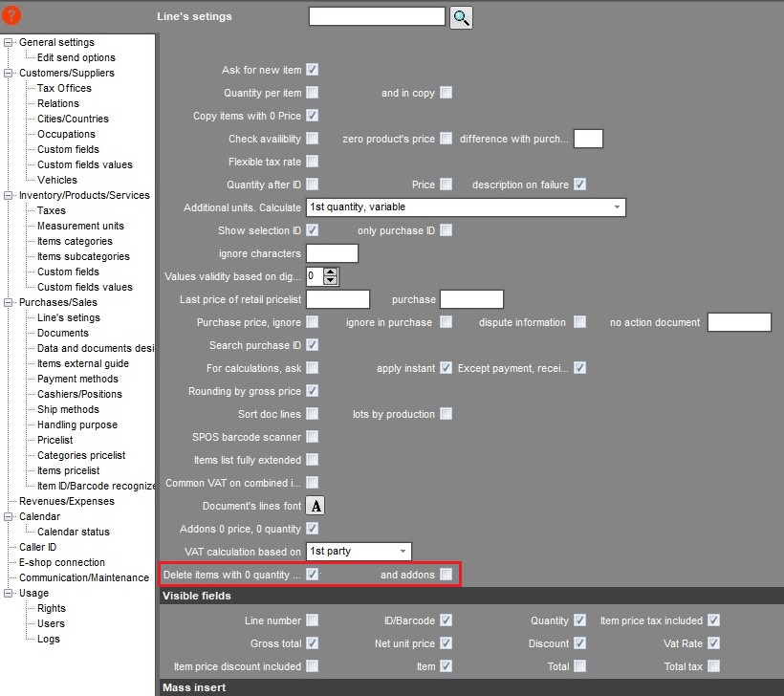Toggle Ask for new item checkbox
The width and height of the screenshot is (784, 696).
click(x=312, y=70)
